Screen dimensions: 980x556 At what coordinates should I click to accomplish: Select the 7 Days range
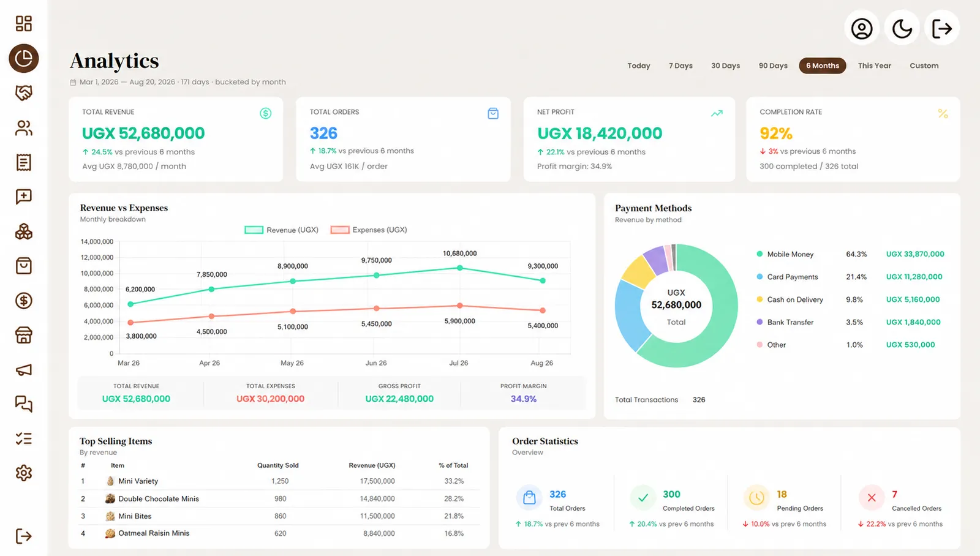tap(680, 66)
